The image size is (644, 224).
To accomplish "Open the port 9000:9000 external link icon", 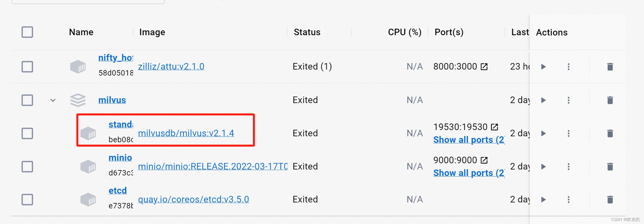I will point(484,160).
